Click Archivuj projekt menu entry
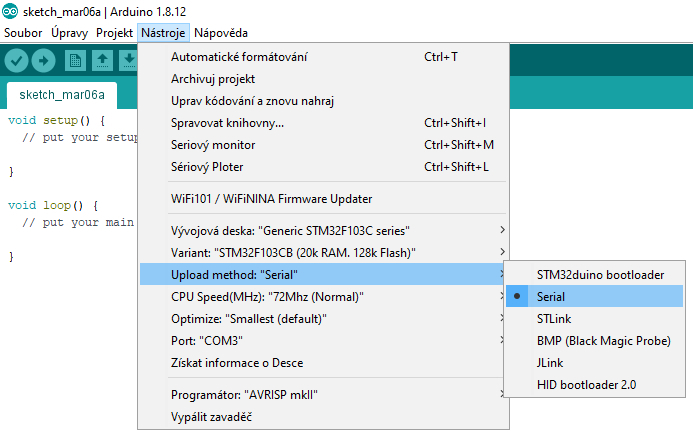This screenshot has width=693, height=440. [324, 79]
